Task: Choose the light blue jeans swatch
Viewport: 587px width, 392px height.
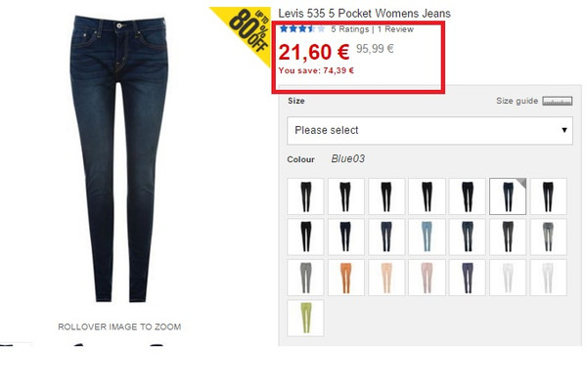Action: (x=427, y=237)
